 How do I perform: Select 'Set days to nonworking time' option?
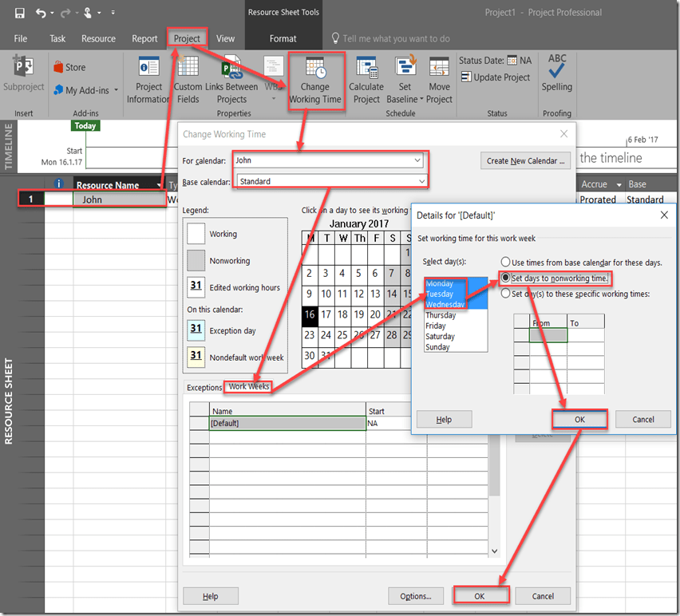506,278
